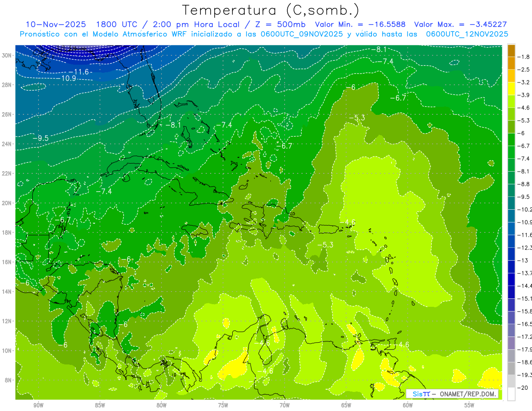Click the '-15.1' colorbar label
This screenshot has height=411, width=532.
[x=525, y=298]
